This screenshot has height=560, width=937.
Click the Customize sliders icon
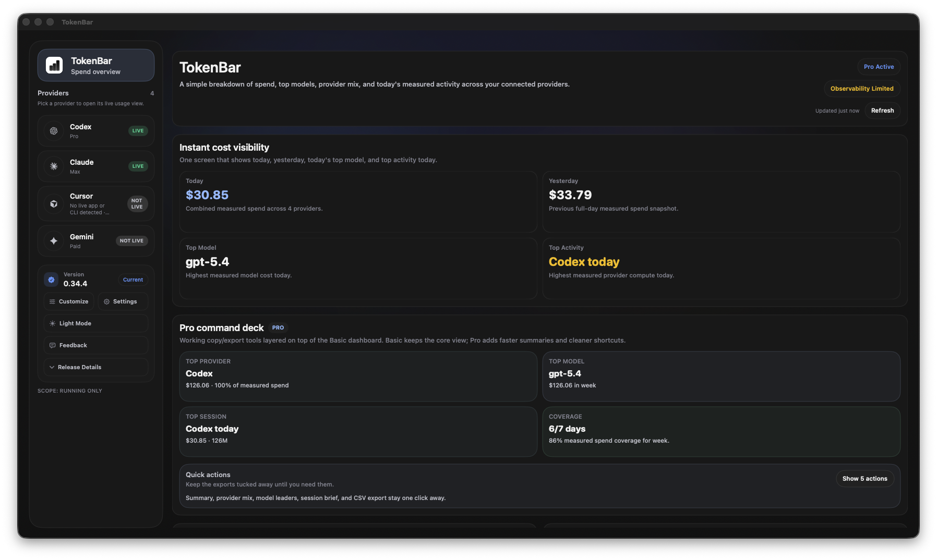(x=52, y=301)
